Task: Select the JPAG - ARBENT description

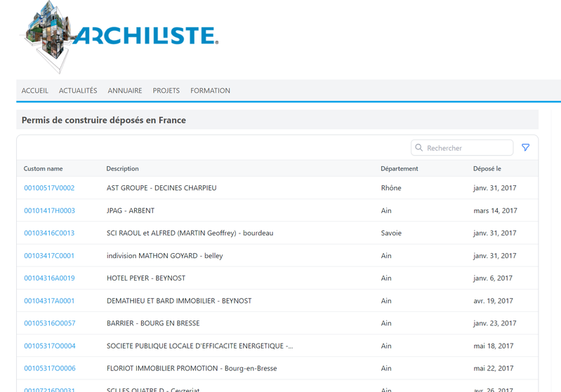Action: point(131,211)
